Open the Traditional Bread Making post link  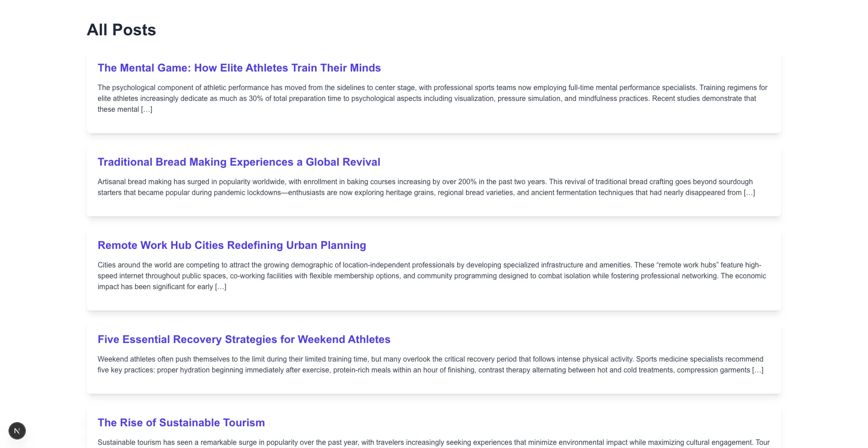[x=239, y=162]
